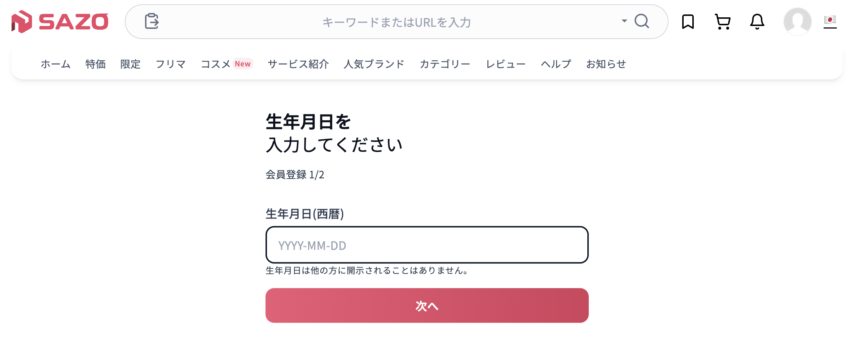Click the paste clipboard icon in search bar

click(x=152, y=21)
